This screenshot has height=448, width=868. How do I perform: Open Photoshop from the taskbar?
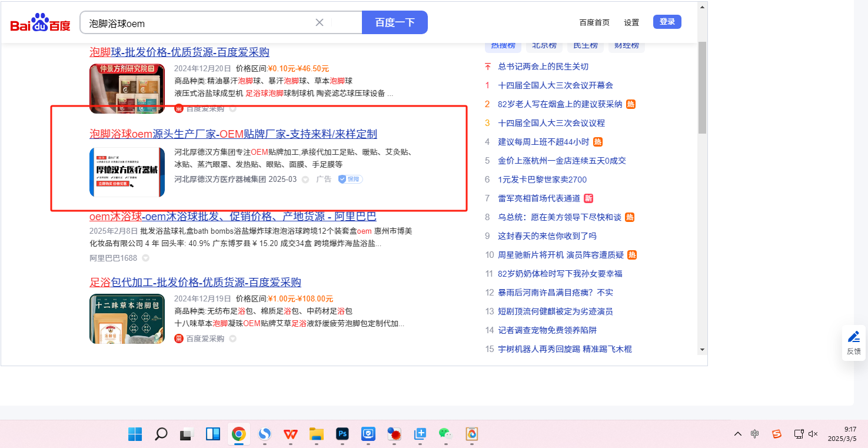pyautogui.click(x=342, y=434)
